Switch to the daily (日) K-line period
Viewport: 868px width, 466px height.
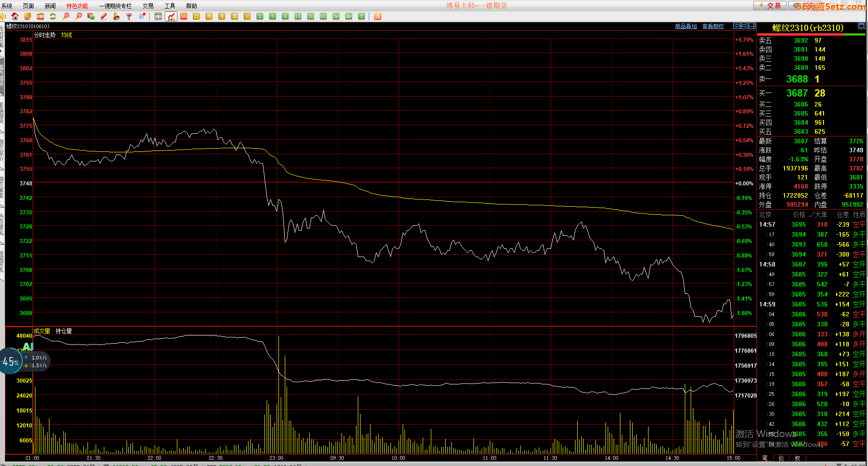coord(196,16)
